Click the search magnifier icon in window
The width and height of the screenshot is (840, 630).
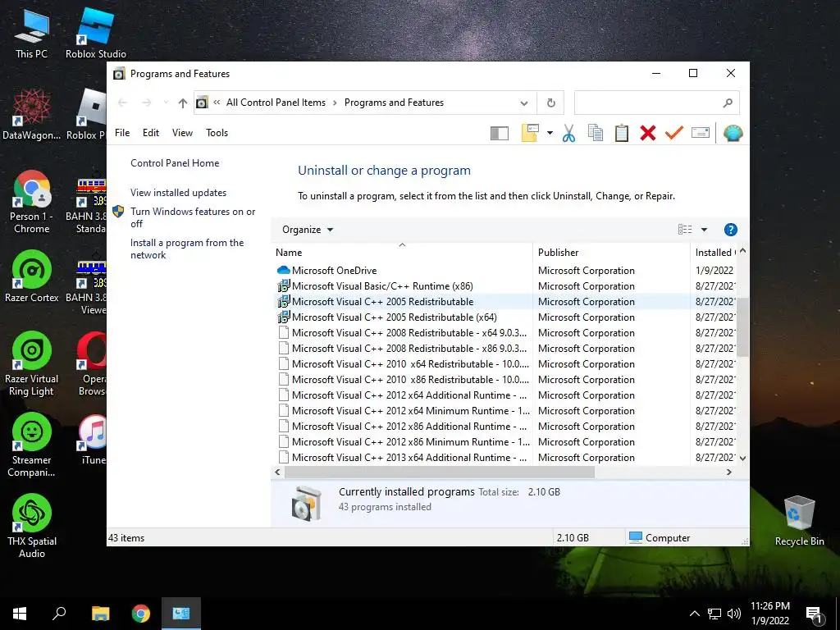(x=728, y=103)
